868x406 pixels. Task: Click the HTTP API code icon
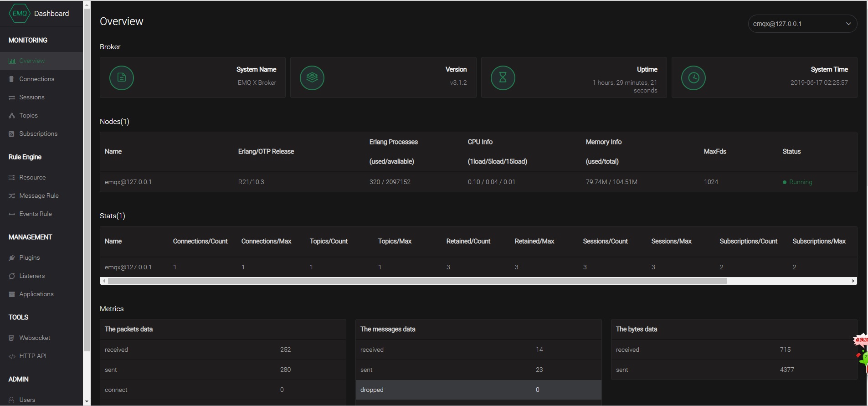click(12, 356)
